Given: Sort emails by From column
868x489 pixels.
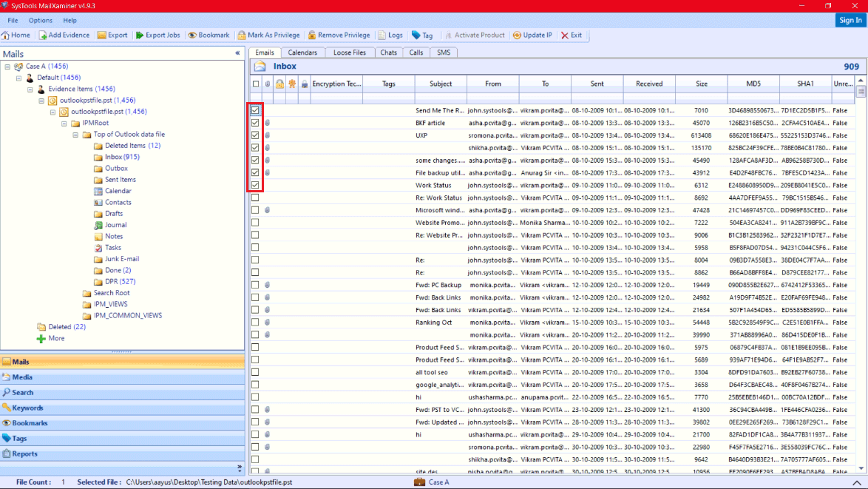Looking at the screenshot, I should pyautogui.click(x=492, y=84).
